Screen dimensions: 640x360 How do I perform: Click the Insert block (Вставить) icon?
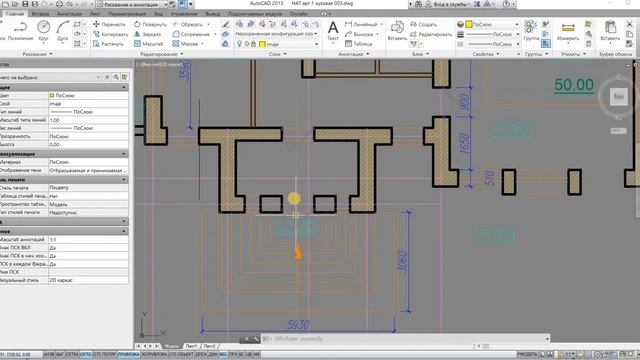click(397, 31)
